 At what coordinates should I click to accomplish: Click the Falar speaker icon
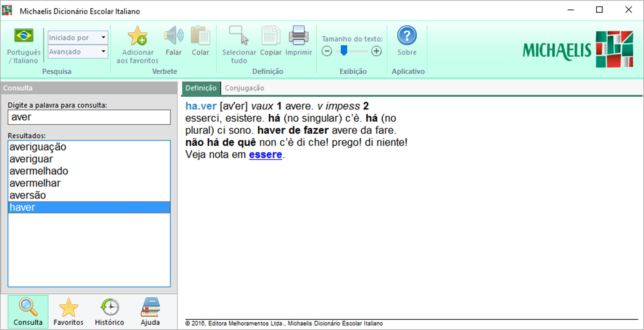[x=174, y=35]
